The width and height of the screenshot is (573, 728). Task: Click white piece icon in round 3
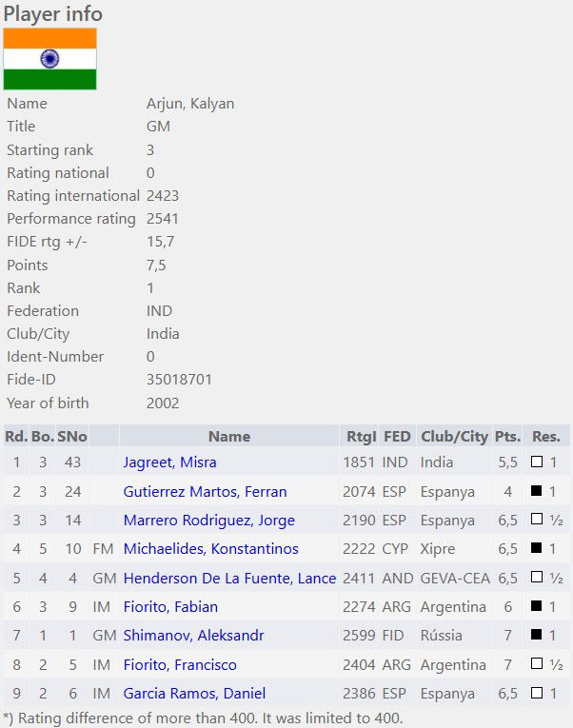point(536,519)
